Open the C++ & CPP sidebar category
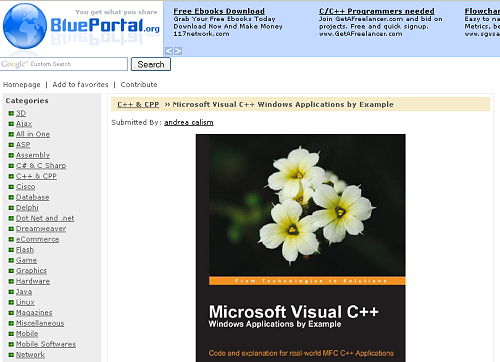The image size is (500, 362). [36, 176]
